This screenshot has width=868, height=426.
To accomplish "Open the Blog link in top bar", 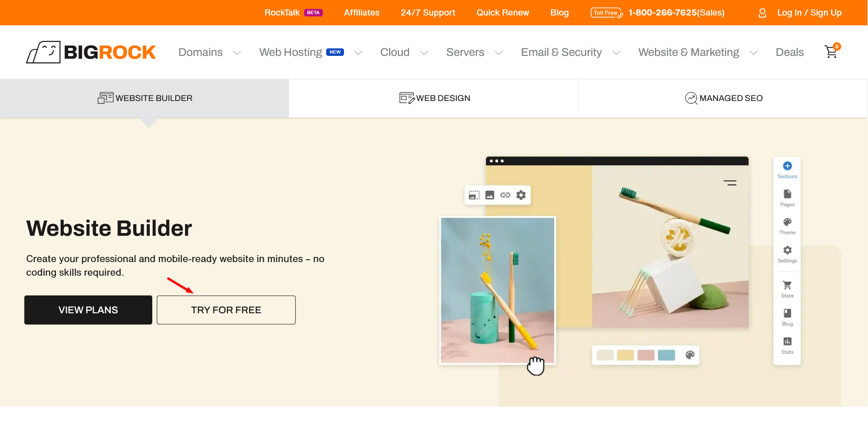I will click(x=560, y=13).
